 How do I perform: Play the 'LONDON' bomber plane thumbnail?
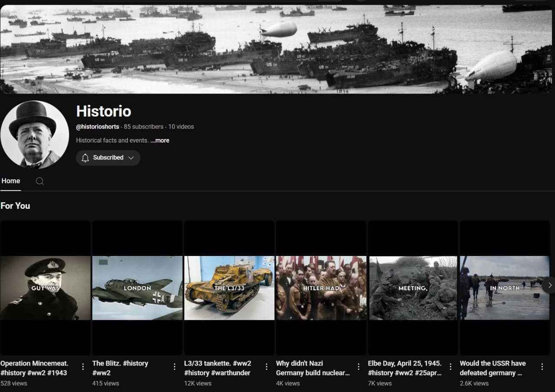coord(137,288)
